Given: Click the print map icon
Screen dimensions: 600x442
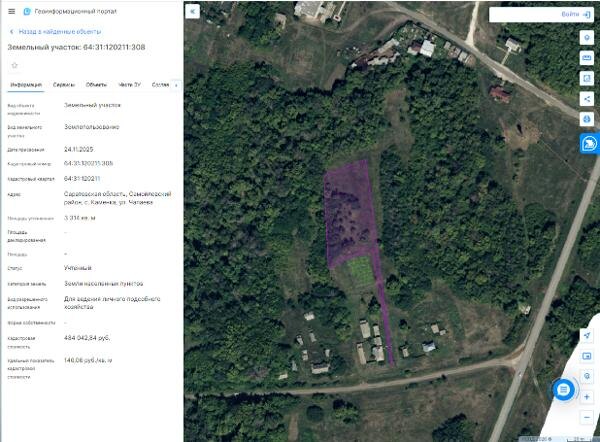Looking at the screenshot, I should [587, 119].
